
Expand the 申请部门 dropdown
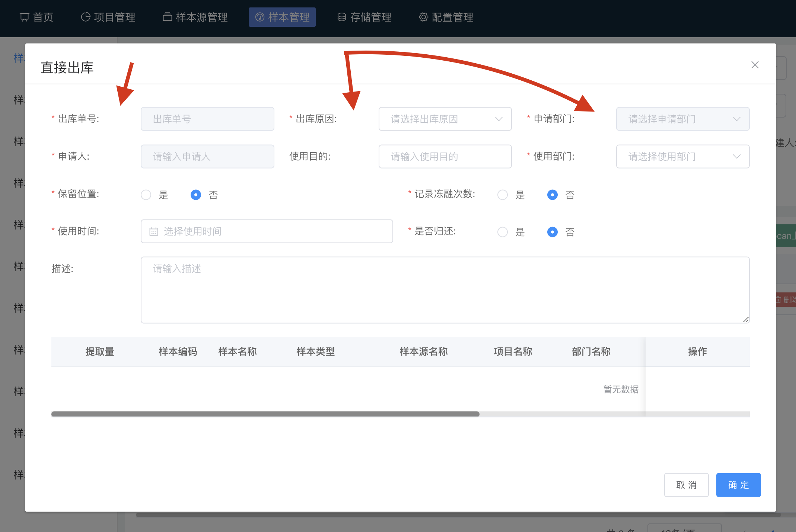click(682, 119)
